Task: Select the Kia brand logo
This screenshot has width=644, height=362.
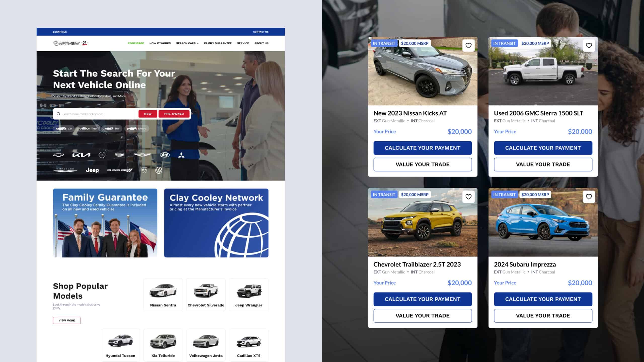Action: (81, 155)
